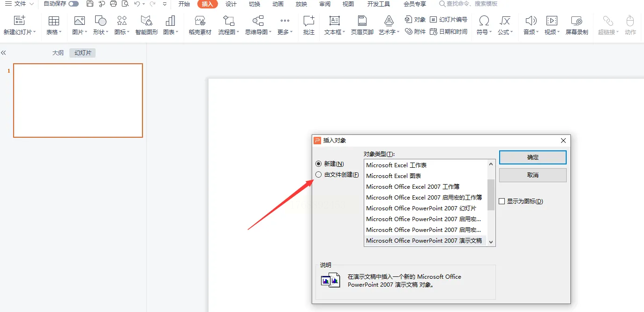Click the 取消 cancel button

pos(533,175)
